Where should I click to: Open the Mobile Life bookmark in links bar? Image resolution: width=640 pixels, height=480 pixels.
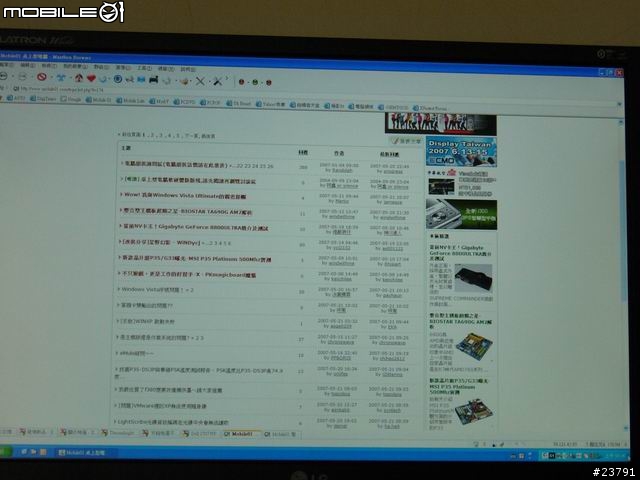[129, 101]
